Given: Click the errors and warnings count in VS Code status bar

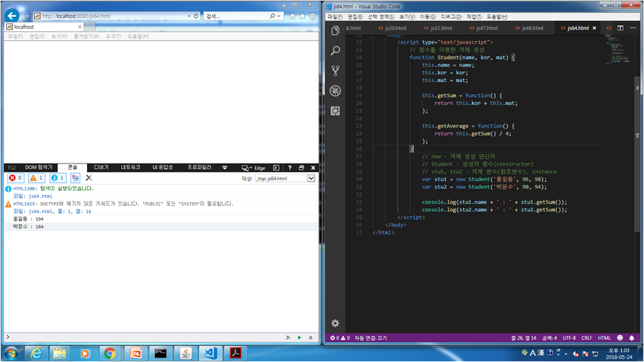Looking at the screenshot, I should tap(340, 338).
